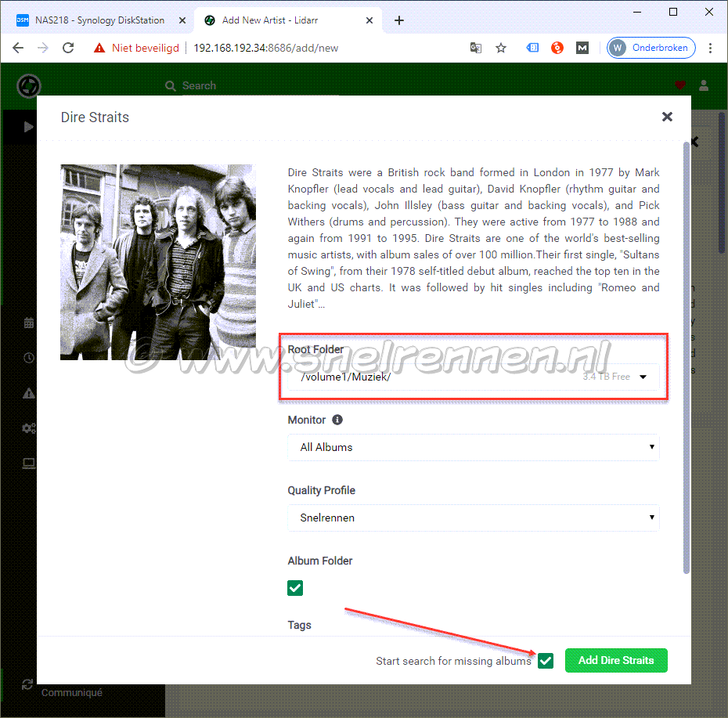
Task: Click the Onderbroken profile button
Action: point(651,48)
